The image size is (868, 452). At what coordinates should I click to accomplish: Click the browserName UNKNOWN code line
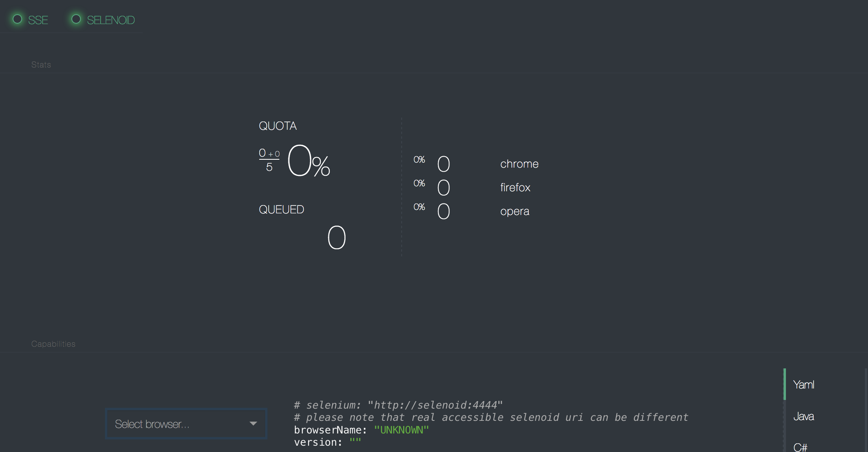pyautogui.click(x=361, y=430)
